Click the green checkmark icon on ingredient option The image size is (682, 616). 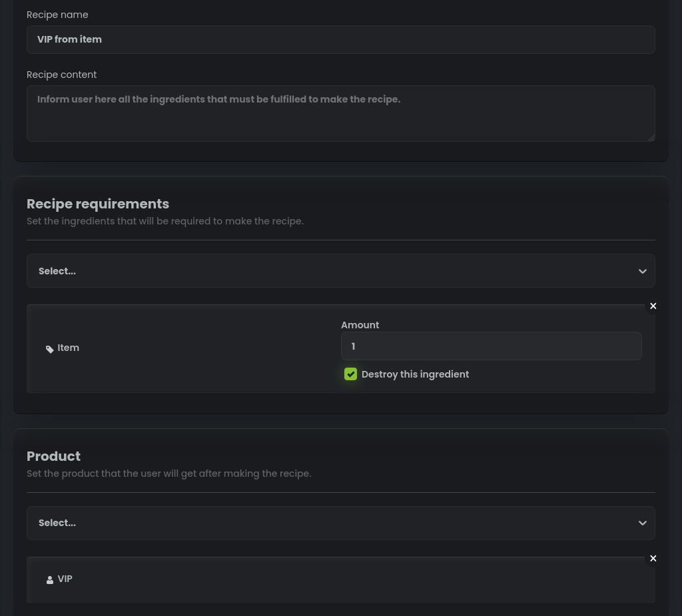coord(351,374)
